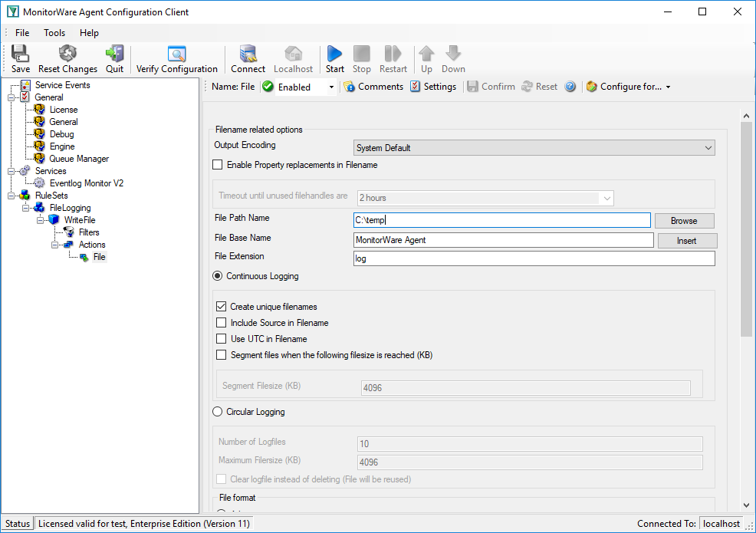Check Segment files when filesize reached
Image resolution: width=756 pixels, height=533 pixels.
pyautogui.click(x=222, y=355)
